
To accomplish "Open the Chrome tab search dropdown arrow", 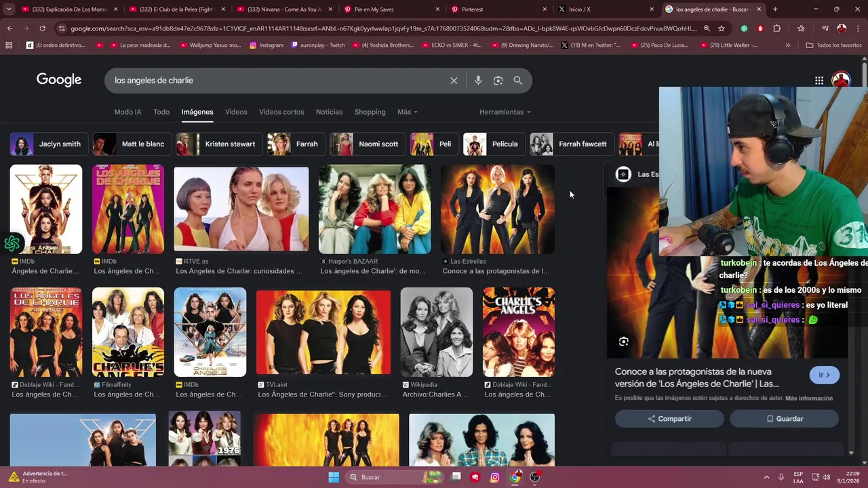I will point(9,9).
